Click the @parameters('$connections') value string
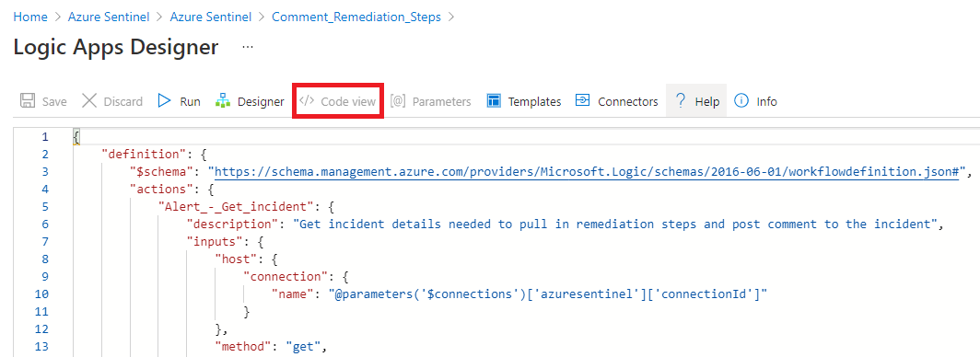Viewport: 980px width, 357px height. pyautogui.click(x=547, y=294)
